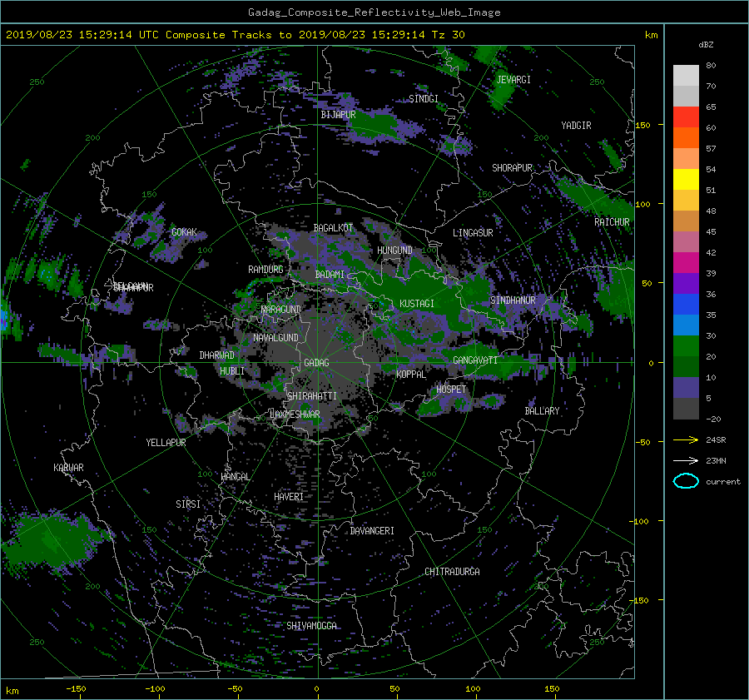Click the HUBLI city label
This screenshot has width=749, height=700.
click(232, 371)
